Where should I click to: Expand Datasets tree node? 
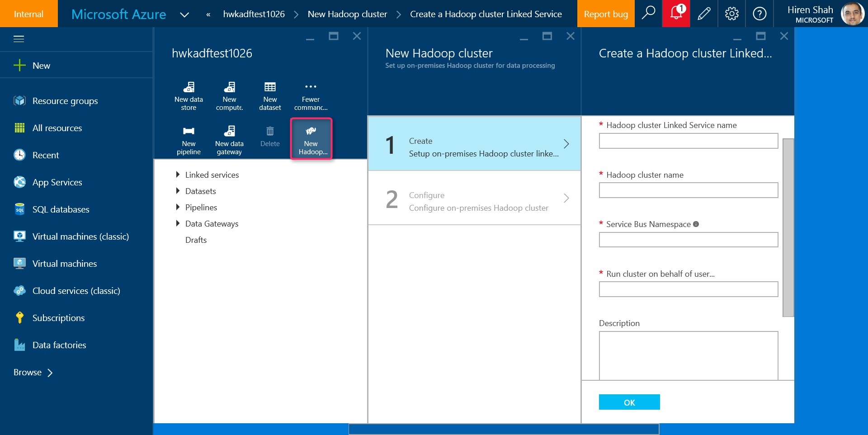pos(178,191)
